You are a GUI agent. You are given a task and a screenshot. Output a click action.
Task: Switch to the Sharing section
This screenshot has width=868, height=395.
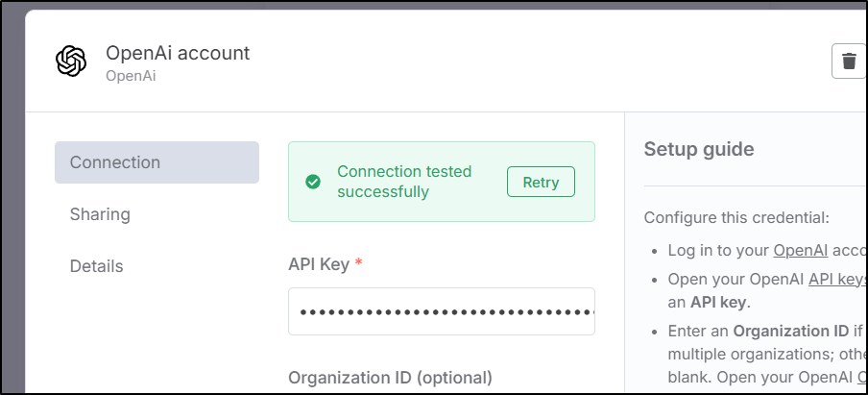point(100,214)
